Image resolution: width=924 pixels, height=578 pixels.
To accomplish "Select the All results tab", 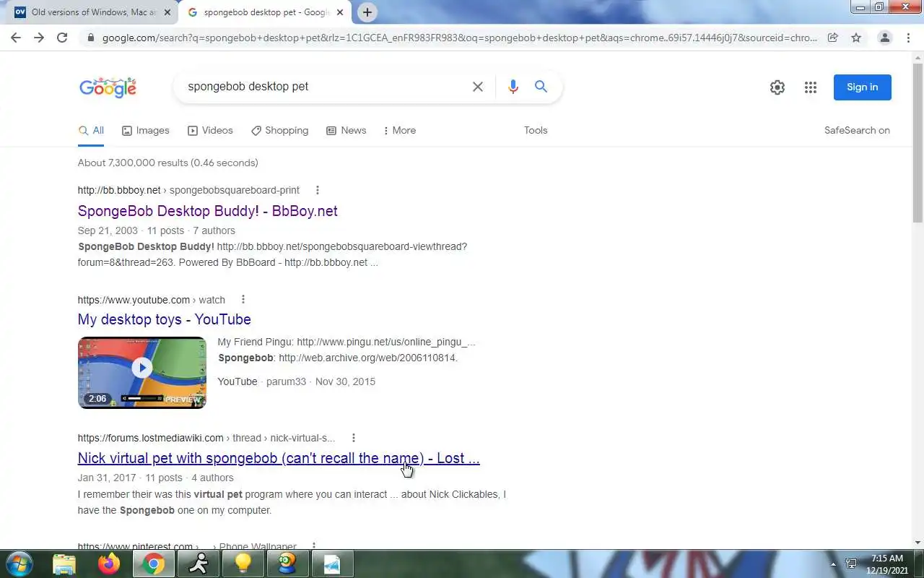I will click(91, 131).
